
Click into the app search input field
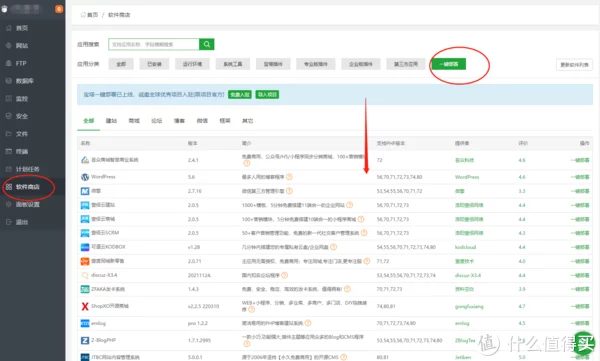click(x=154, y=44)
